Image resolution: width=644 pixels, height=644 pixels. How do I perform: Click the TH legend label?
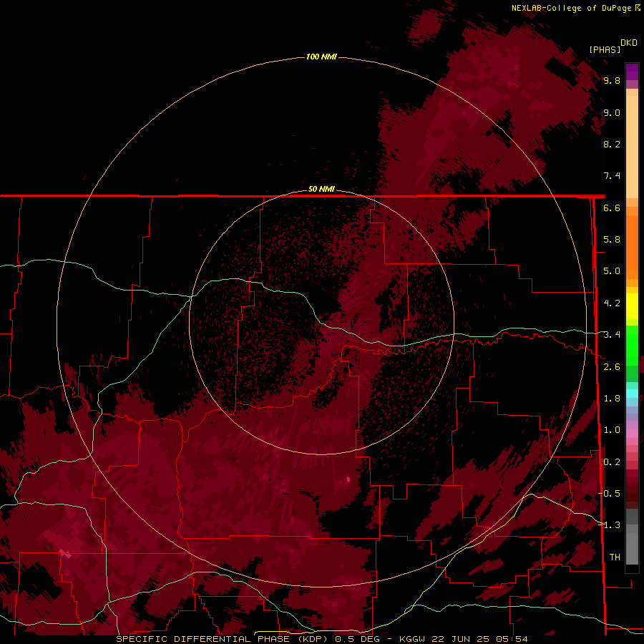[615, 557]
